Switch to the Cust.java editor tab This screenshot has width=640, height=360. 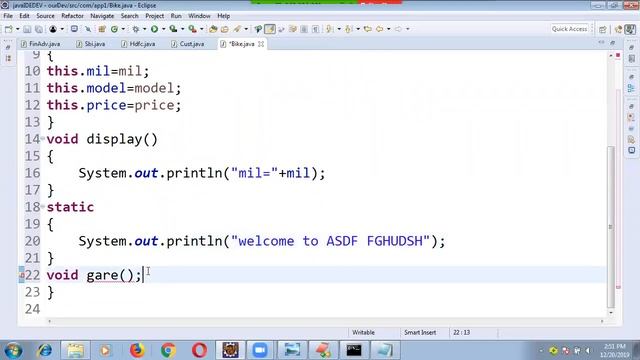pyautogui.click(x=188, y=44)
